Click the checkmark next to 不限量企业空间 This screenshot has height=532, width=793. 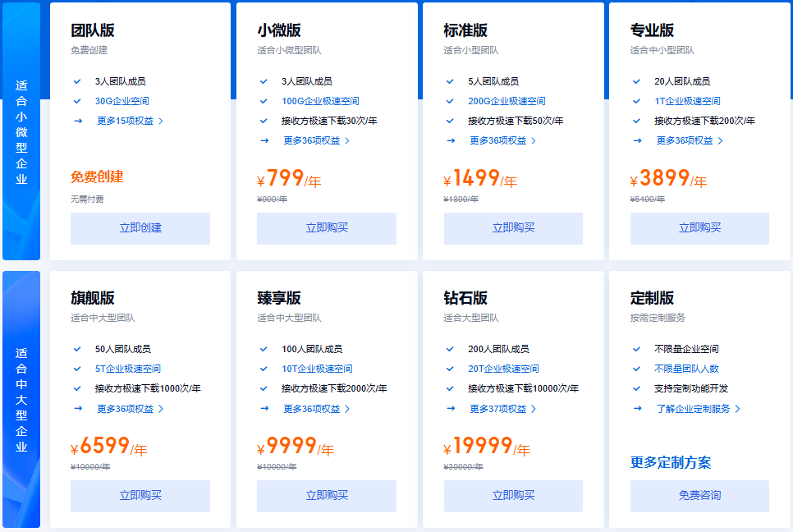click(x=637, y=349)
